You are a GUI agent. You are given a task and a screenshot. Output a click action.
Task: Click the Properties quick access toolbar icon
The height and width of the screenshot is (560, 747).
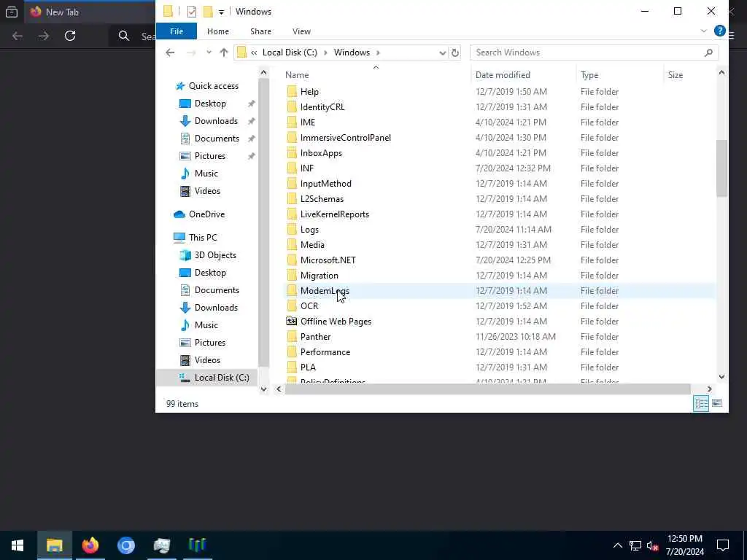(192, 12)
